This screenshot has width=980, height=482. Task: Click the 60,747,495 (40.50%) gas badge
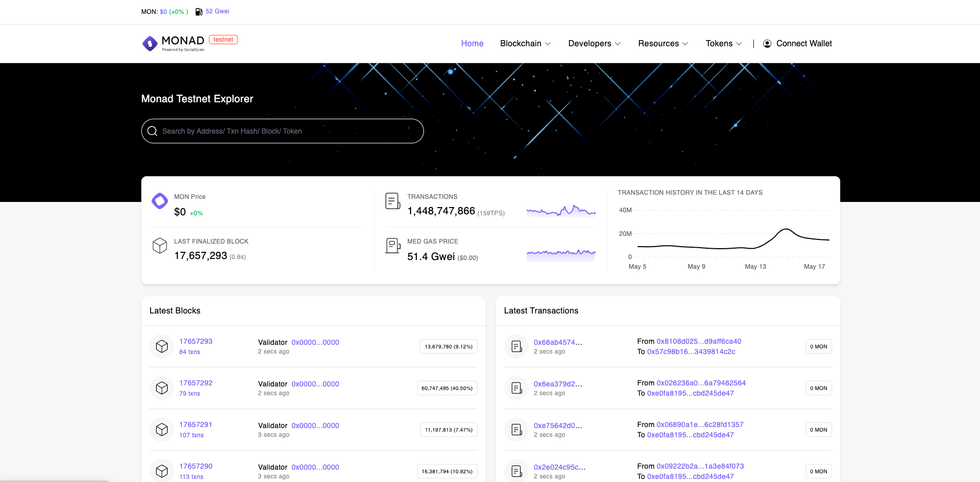(x=447, y=388)
